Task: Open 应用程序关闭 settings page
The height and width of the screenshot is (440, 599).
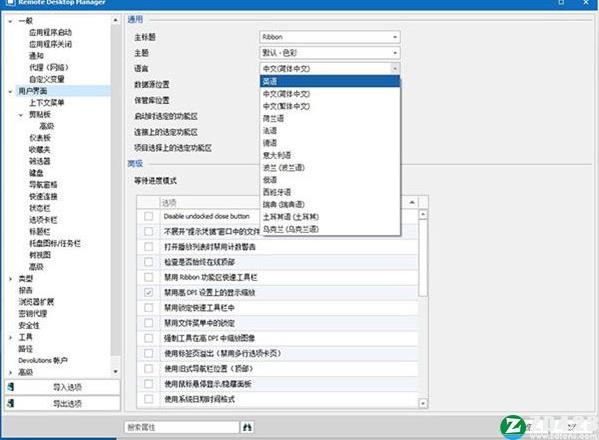Action: [50, 44]
